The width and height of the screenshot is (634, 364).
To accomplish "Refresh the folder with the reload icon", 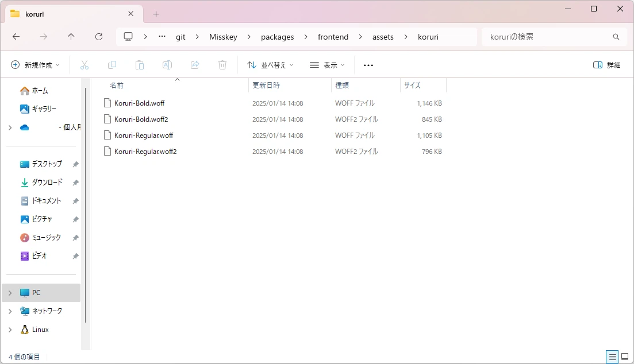I will (x=98, y=36).
